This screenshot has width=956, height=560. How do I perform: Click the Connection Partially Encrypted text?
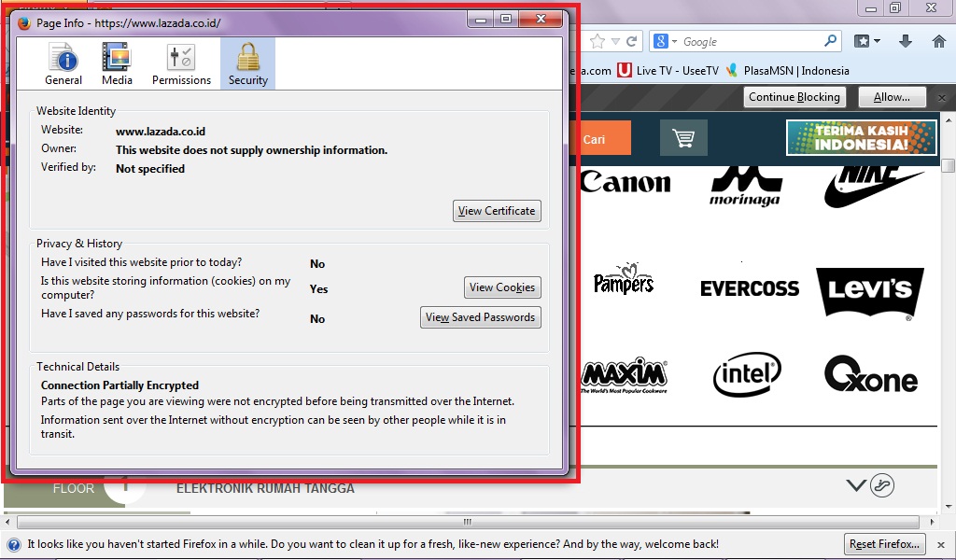pyautogui.click(x=119, y=385)
